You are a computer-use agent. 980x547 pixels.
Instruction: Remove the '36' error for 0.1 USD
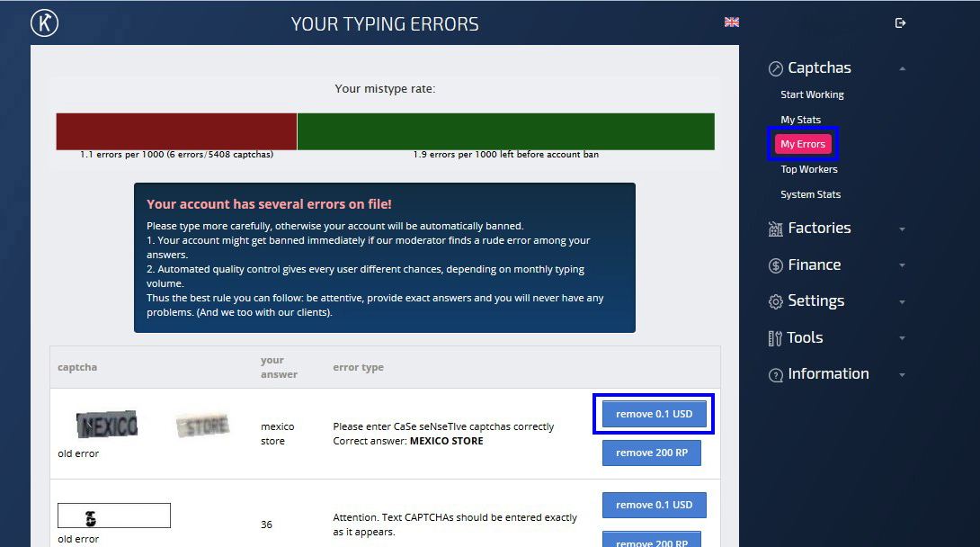click(654, 505)
